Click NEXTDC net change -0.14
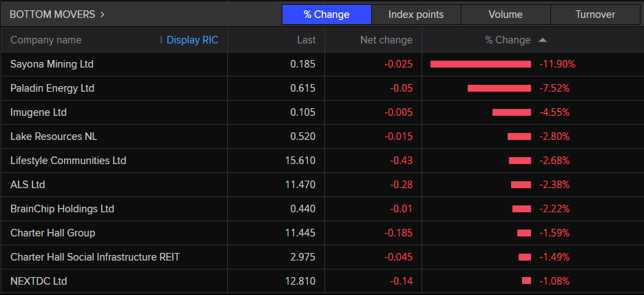 pos(402,281)
